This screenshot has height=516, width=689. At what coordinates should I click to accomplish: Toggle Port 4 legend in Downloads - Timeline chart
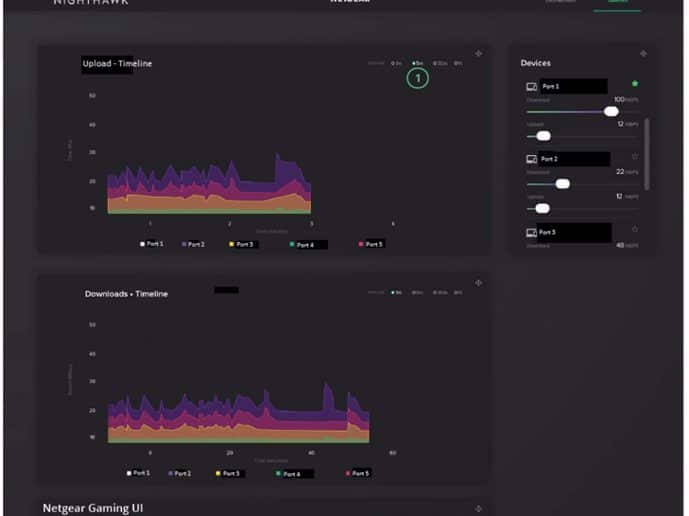tap(288, 474)
